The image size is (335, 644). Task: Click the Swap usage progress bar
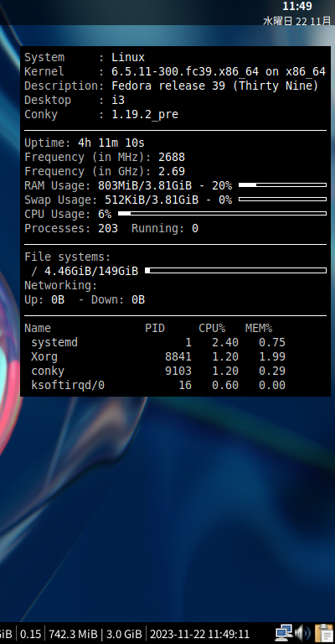tap(282, 200)
